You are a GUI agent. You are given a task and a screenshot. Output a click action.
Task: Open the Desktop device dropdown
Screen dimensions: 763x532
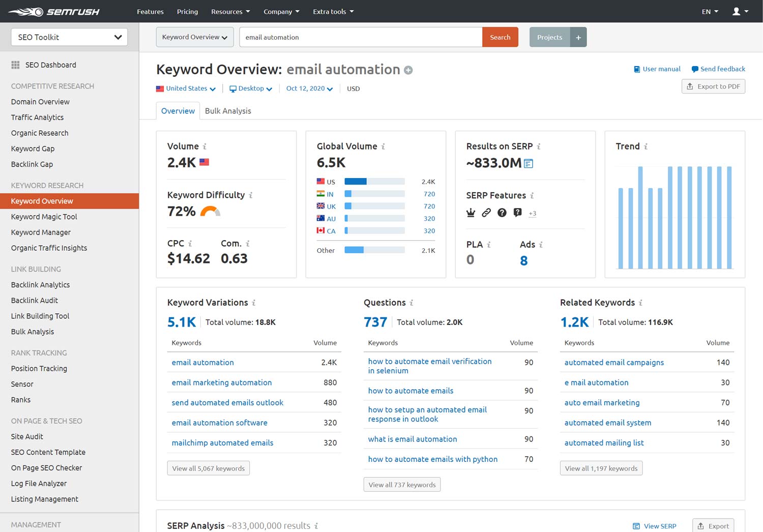pos(251,88)
